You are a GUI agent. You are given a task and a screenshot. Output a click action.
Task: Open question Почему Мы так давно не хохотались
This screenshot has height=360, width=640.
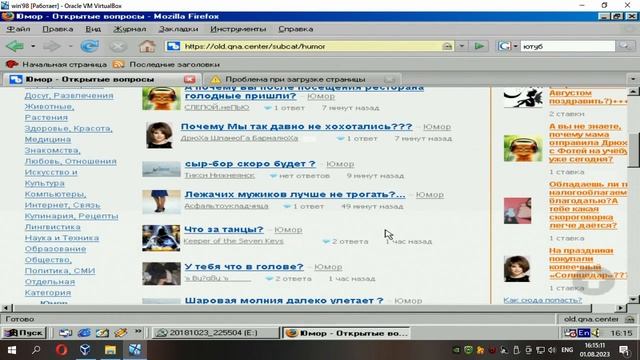coord(296,127)
